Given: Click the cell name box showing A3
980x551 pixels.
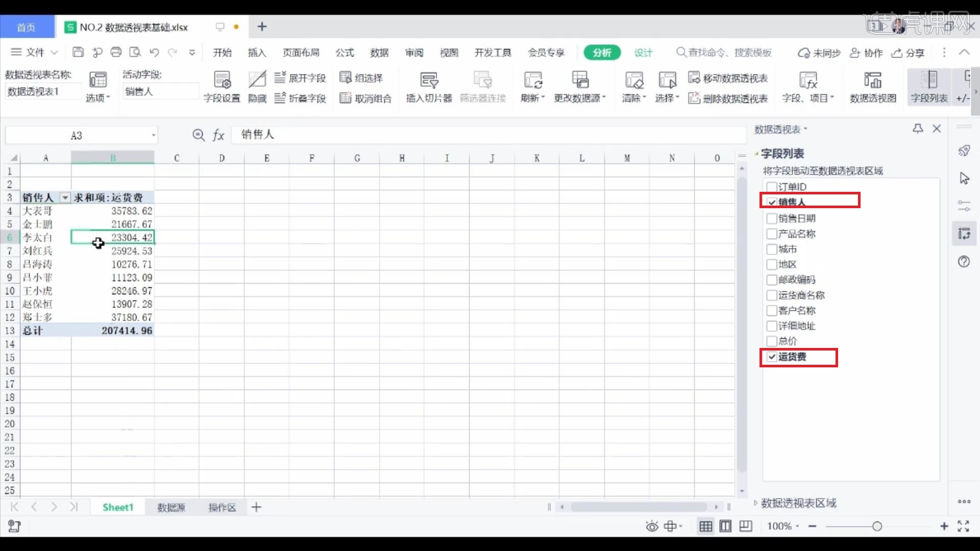Looking at the screenshot, I should [x=77, y=136].
